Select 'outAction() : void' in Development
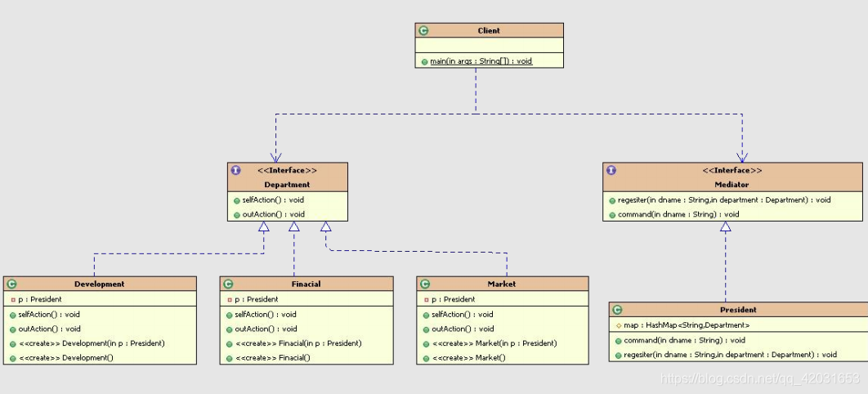Image resolution: width=868 pixels, height=394 pixels. (x=50, y=329)
